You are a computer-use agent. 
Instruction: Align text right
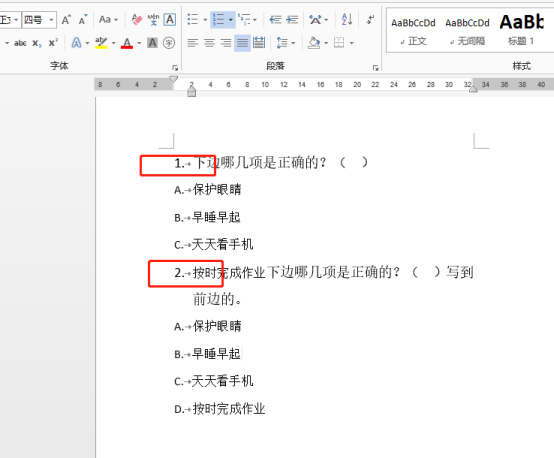pos(226,43)
